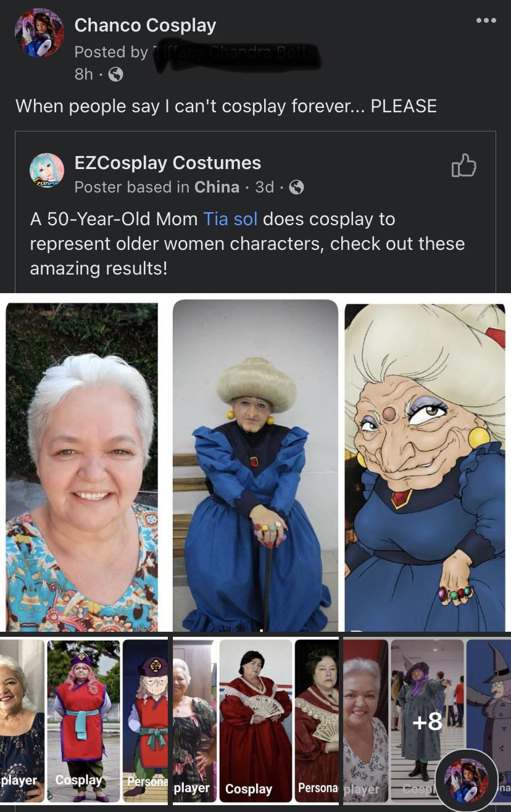
Task: Click the 8h post timestamp
Action: pyautogui.click(x=83, y=75)
